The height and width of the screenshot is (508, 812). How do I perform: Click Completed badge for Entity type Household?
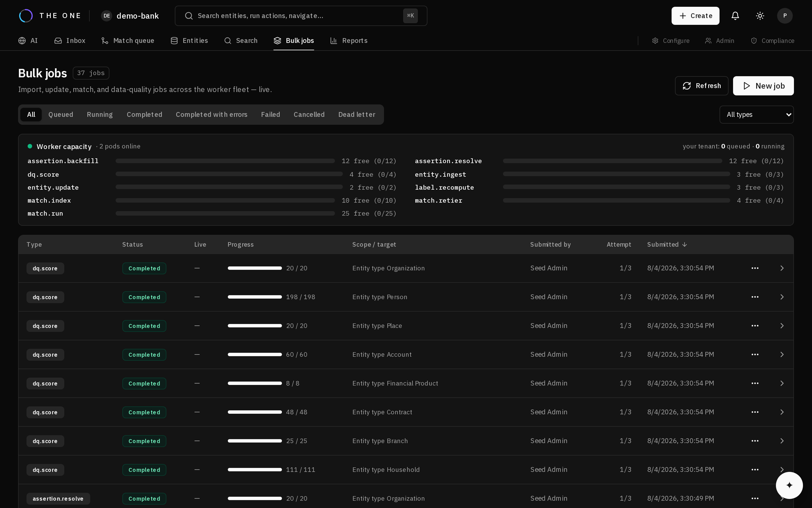(144, 470)
